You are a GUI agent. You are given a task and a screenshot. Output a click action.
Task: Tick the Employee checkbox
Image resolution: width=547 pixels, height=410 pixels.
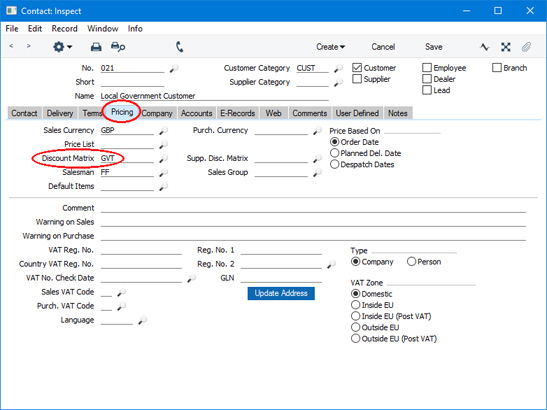[x=427, y=68]
